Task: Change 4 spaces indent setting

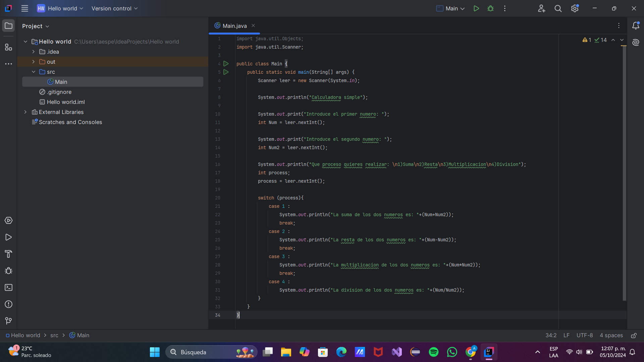Action: pos(611,336)
